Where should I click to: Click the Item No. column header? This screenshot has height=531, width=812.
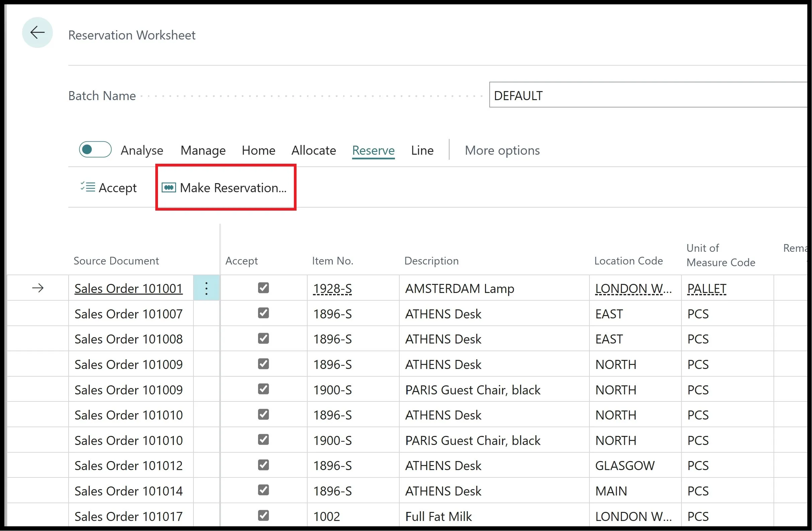(333, 261)
